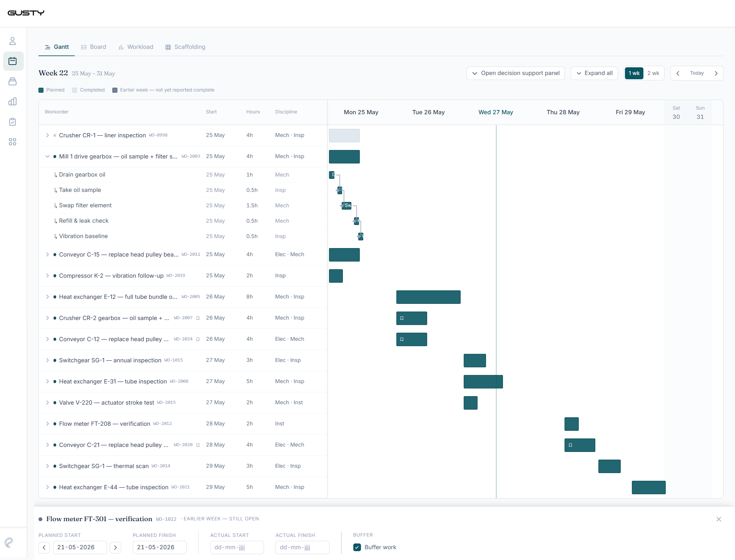Expand Conveyor C-15 workorder row
The width and height of the screenshot is (735, 560).
tap(47, 255)
